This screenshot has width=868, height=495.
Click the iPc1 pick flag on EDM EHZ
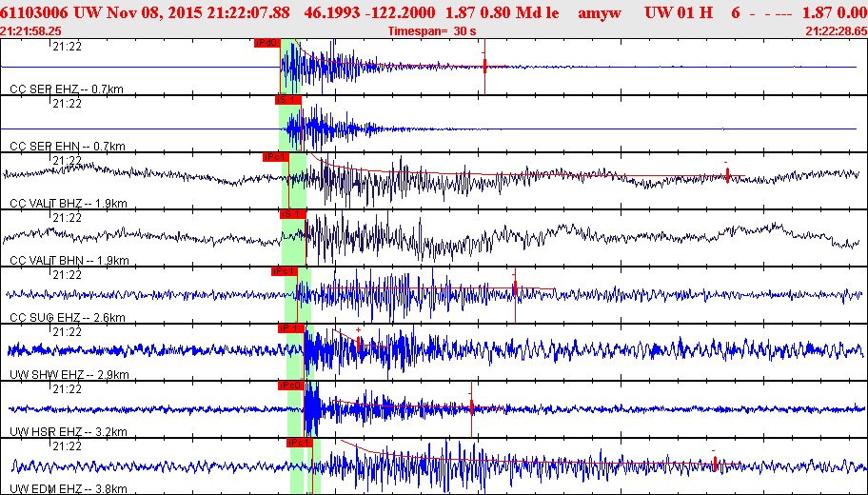(x=300, y=442)
